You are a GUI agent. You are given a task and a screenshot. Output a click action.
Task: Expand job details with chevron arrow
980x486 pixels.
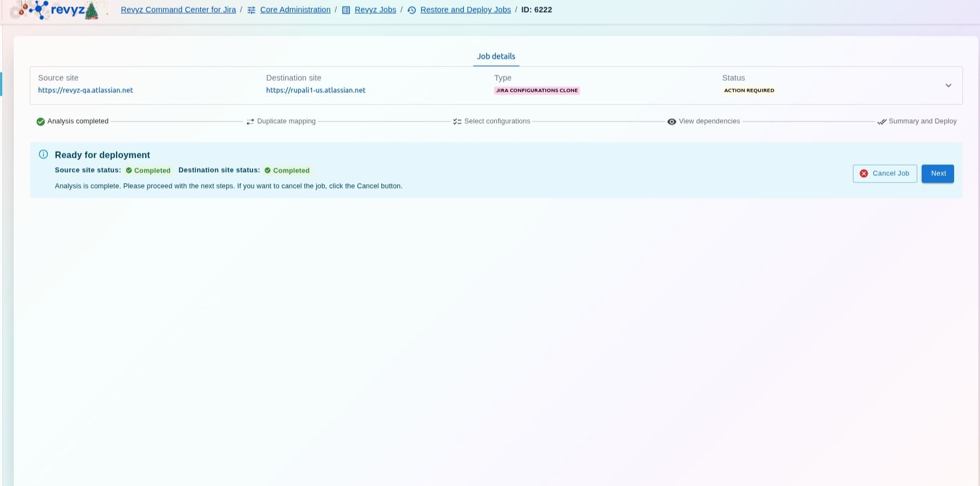948,85
